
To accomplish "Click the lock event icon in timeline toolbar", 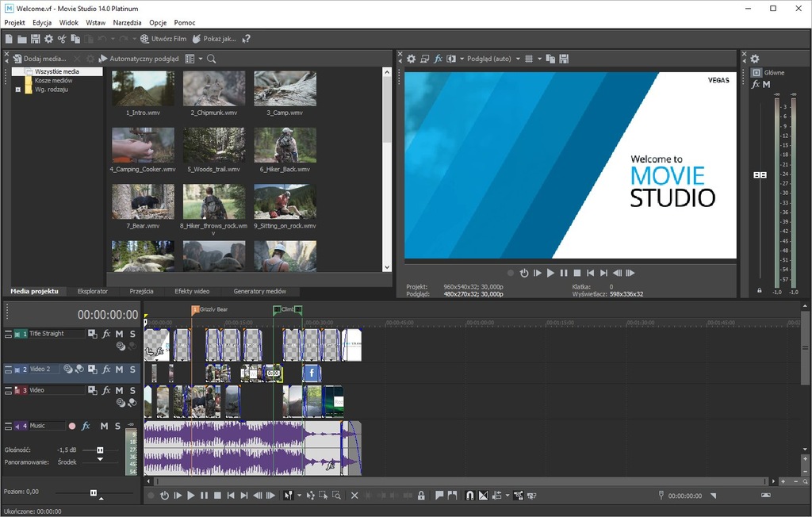I will 421,496.
